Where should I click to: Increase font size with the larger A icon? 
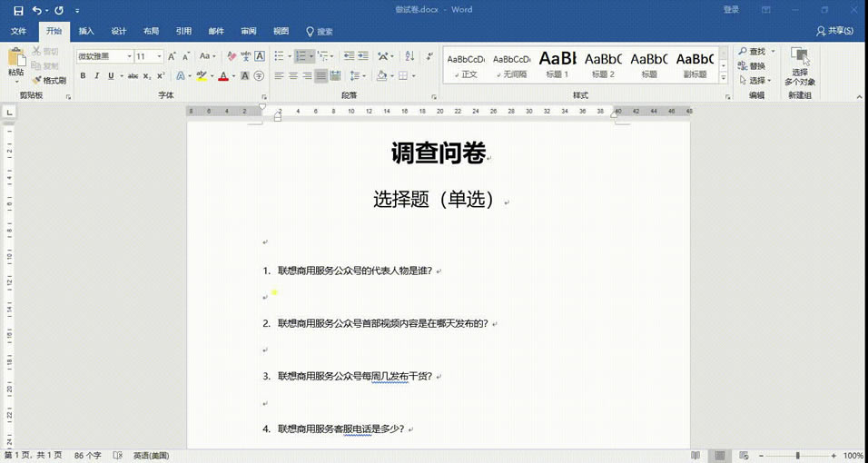click(x=172, y=56)
